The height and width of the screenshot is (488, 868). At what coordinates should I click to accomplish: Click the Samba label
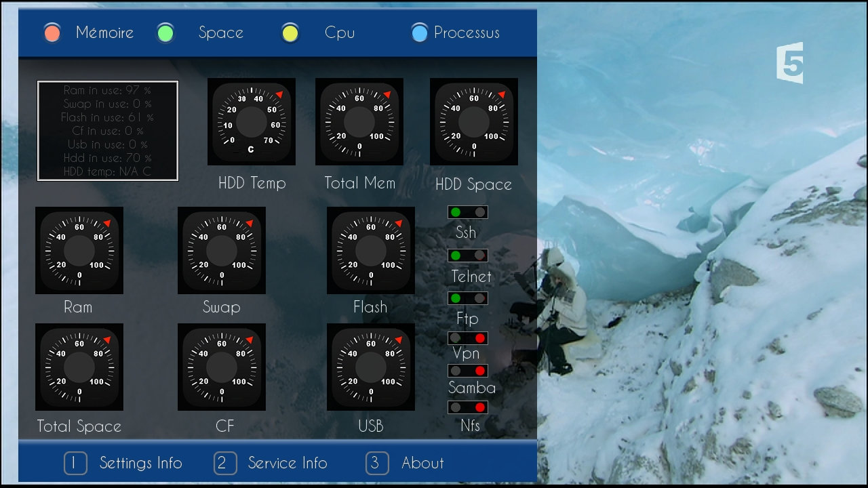[472, 388]
